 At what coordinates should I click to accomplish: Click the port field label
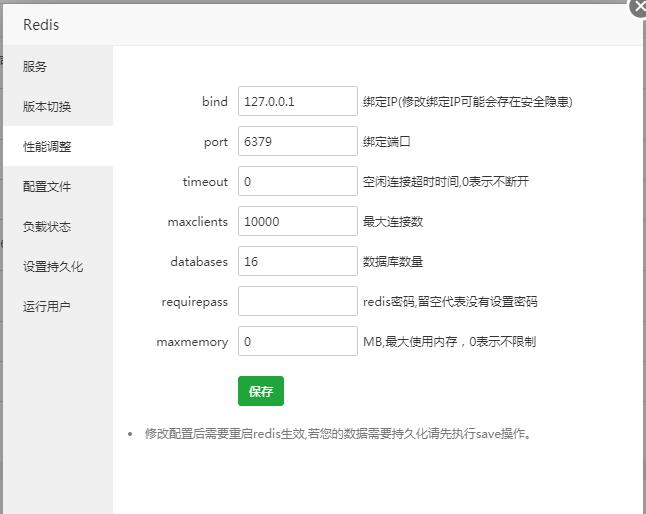click(216, 142)
